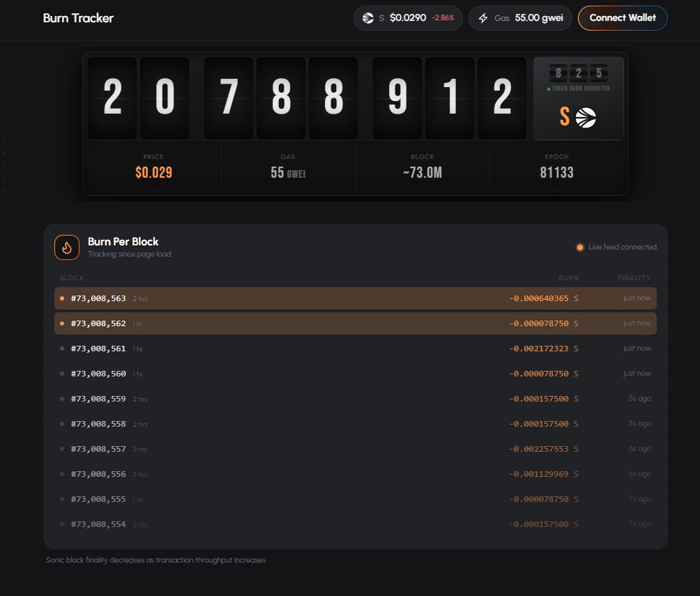Screen dimensions: 700x596
Task: Select block row #73,008,561
Action: (x=356, y=349)
